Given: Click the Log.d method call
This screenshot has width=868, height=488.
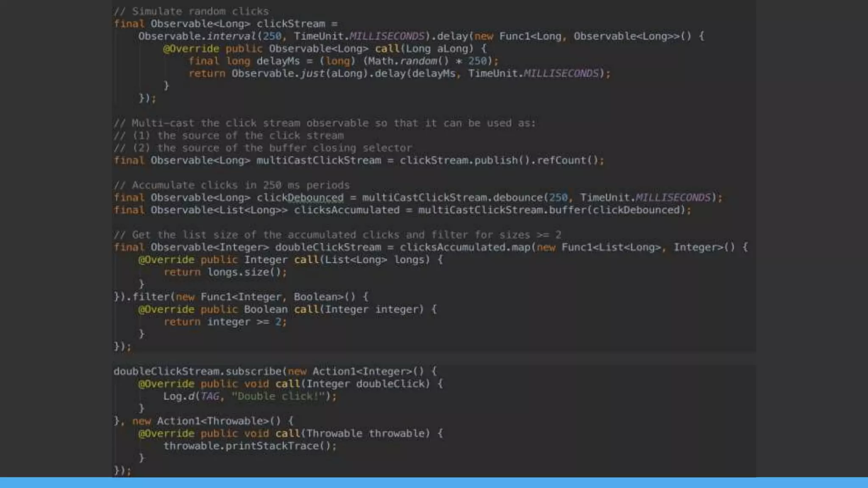Looking at the screenshot, I should [x=179, y=396].
